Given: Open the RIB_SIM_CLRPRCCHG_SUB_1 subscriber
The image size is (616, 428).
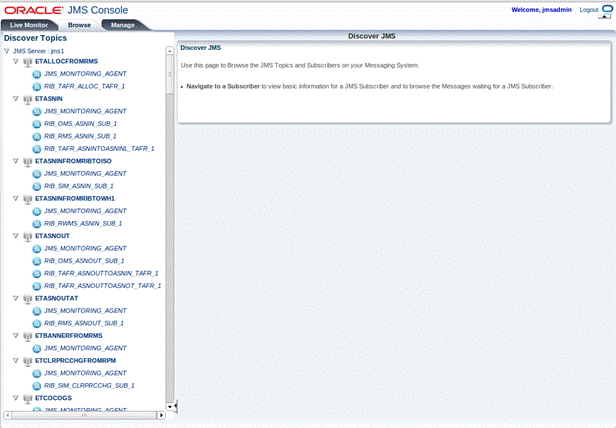Looking at the screenshot, I should pyautogui.click(x=89, y=386).
